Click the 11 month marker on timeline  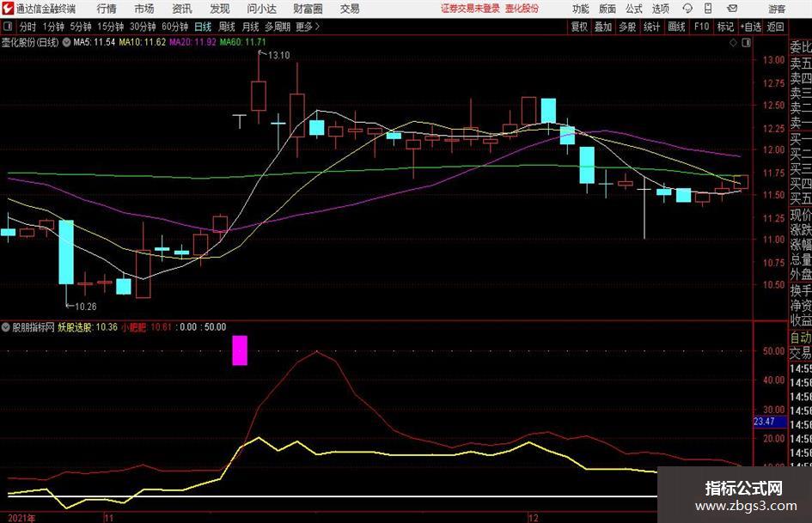pos(108,517)
